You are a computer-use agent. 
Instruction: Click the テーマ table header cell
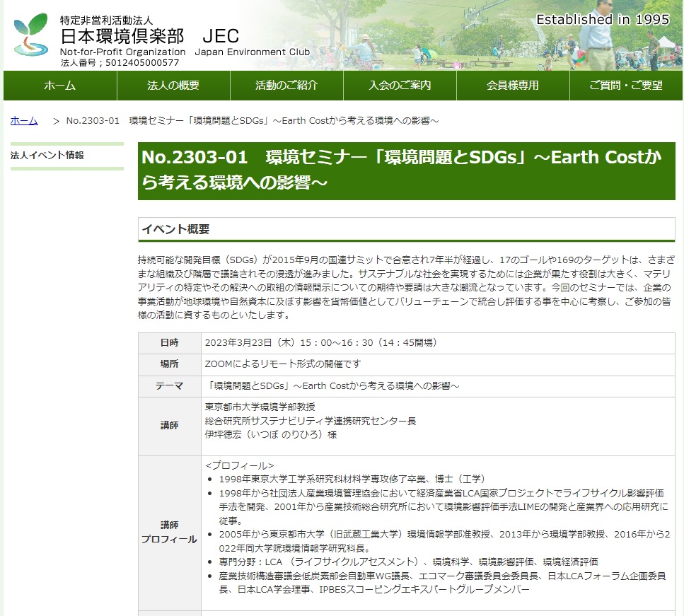tap(170, 386)
